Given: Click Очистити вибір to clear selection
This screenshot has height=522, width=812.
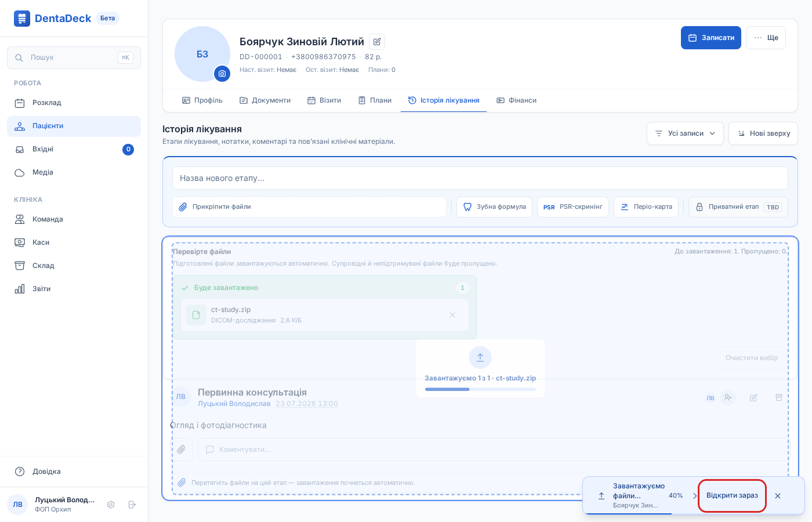Looking at the screenshot, I should [x=752, y=358].
